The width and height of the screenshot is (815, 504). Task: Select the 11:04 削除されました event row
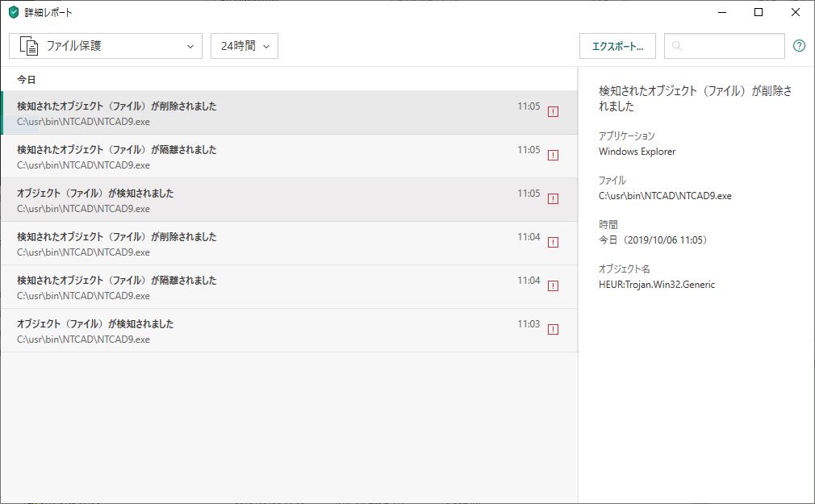point(289,244)
